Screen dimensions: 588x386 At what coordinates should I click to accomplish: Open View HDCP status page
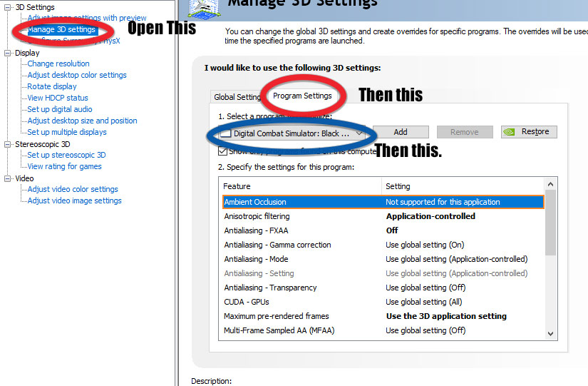[x=58, y=98]
